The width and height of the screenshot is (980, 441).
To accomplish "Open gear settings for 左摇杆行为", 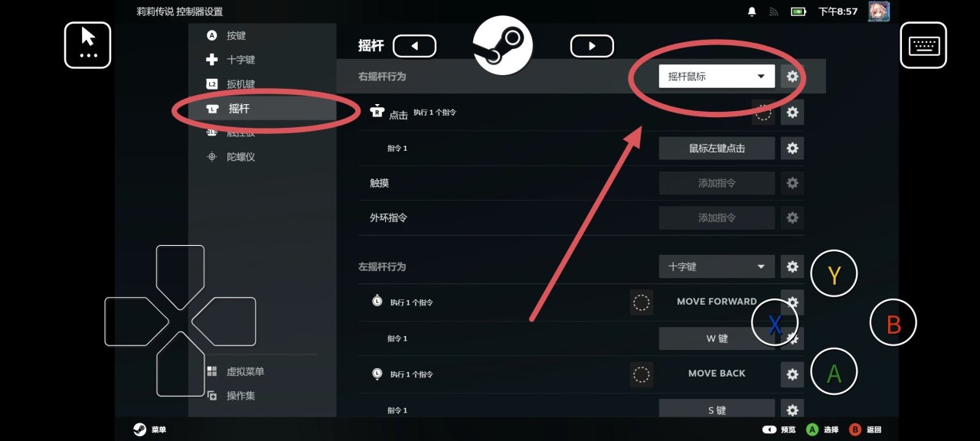I will (x=792, y=266).
